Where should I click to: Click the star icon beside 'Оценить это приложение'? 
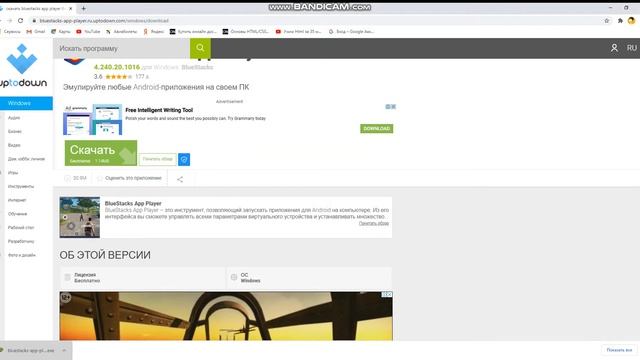(x=100, y=178)
